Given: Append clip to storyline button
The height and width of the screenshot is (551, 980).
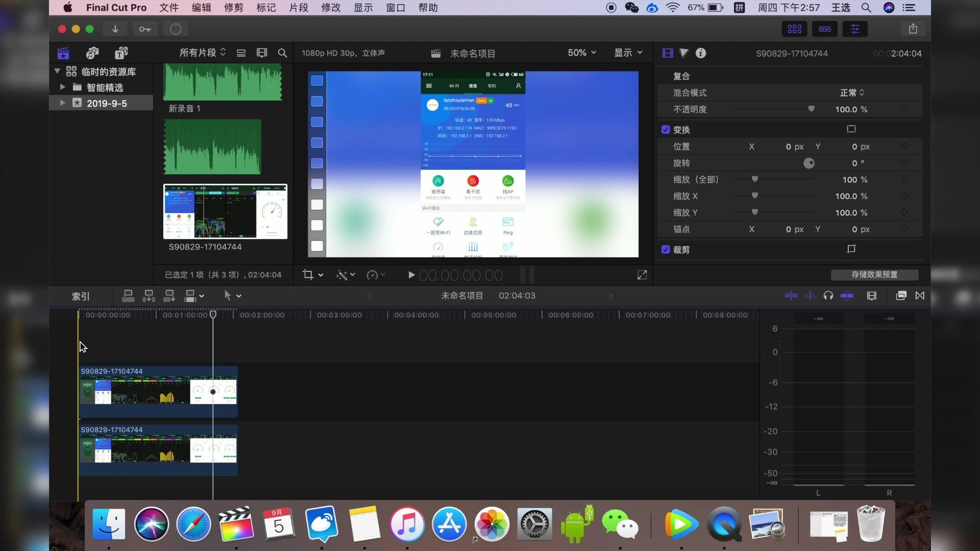Looking at the screenshot, I should pos(169,296).
